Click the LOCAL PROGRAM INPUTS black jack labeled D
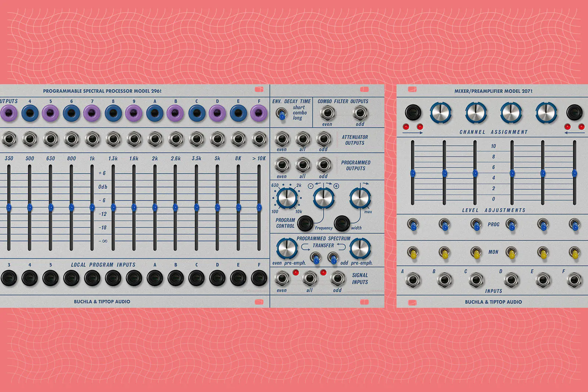This screenshot has height=392, width=588. (218, 278)
